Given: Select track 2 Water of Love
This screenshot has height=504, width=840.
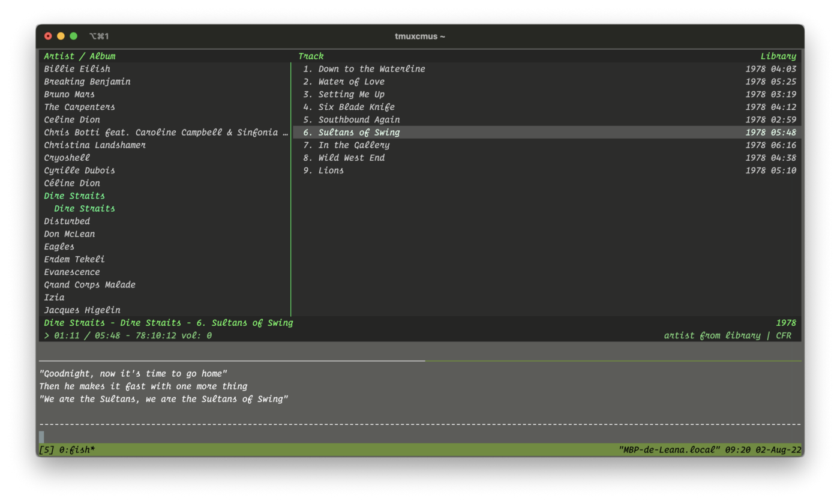Looking at the screenshot, I should pyautogui.click(x=344, y=82).
